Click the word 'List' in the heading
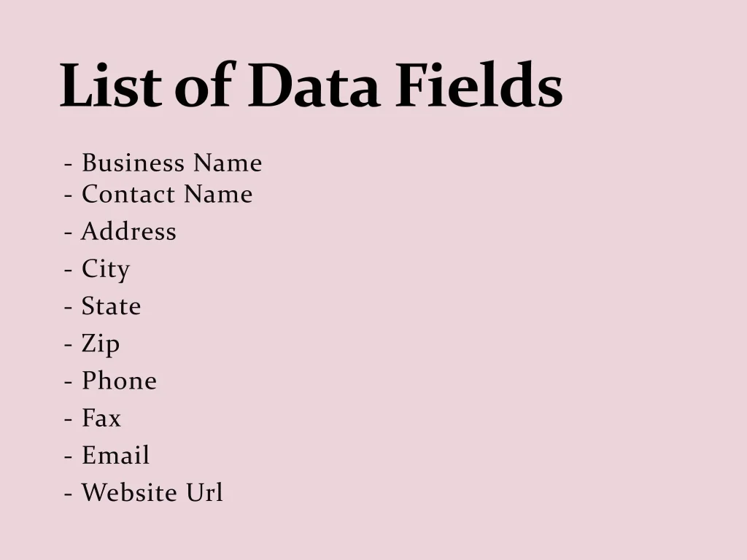The image size is (747, 560). click(109, 86)
